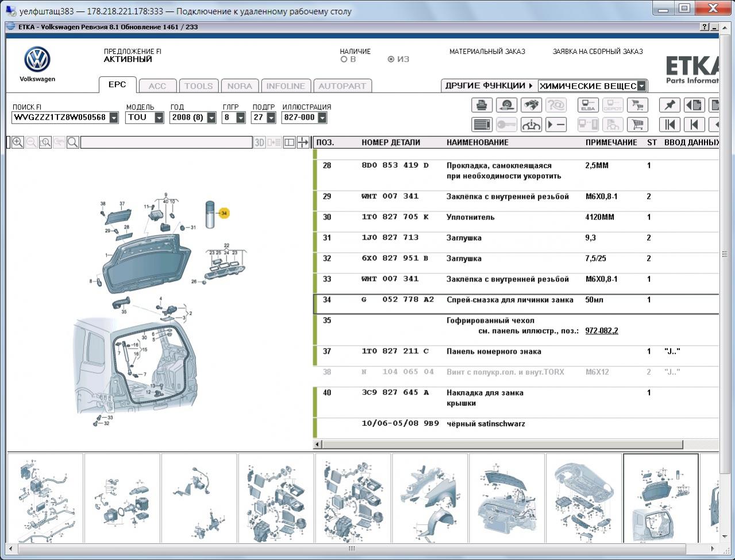Click part number 6X0 827 951 B
This screenshot has height=560, width=735.
coord(395,258)
